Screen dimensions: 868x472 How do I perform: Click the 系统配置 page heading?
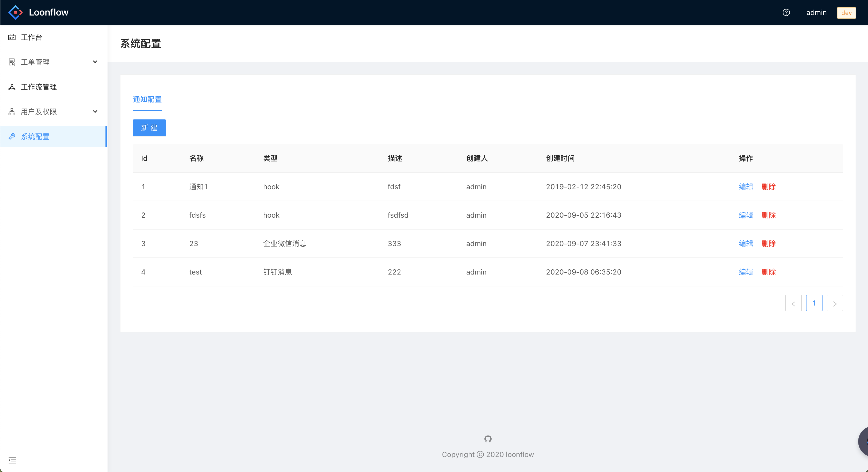pos(141,44)
